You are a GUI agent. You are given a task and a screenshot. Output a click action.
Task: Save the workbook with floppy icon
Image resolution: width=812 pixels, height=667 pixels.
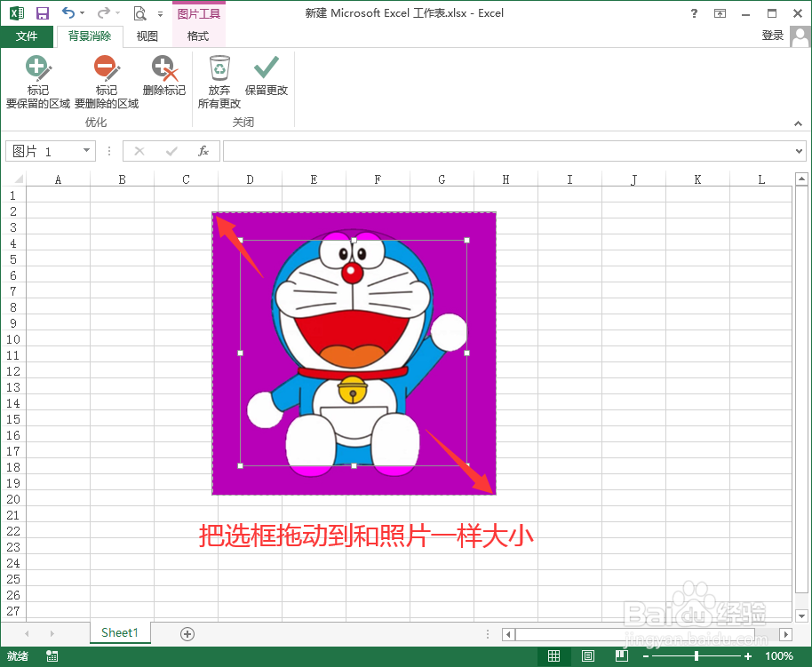43,13
